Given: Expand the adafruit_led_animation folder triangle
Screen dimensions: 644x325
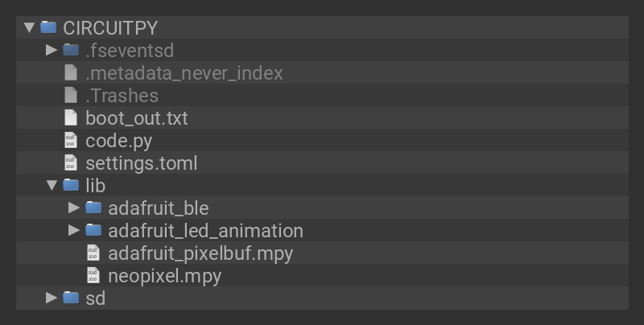Looking at the screenshot, I should click(x=74, y=230).
